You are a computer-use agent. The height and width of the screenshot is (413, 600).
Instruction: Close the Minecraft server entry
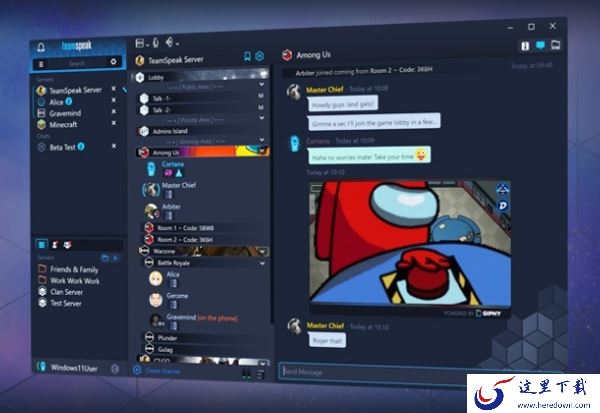coord(113,123)
